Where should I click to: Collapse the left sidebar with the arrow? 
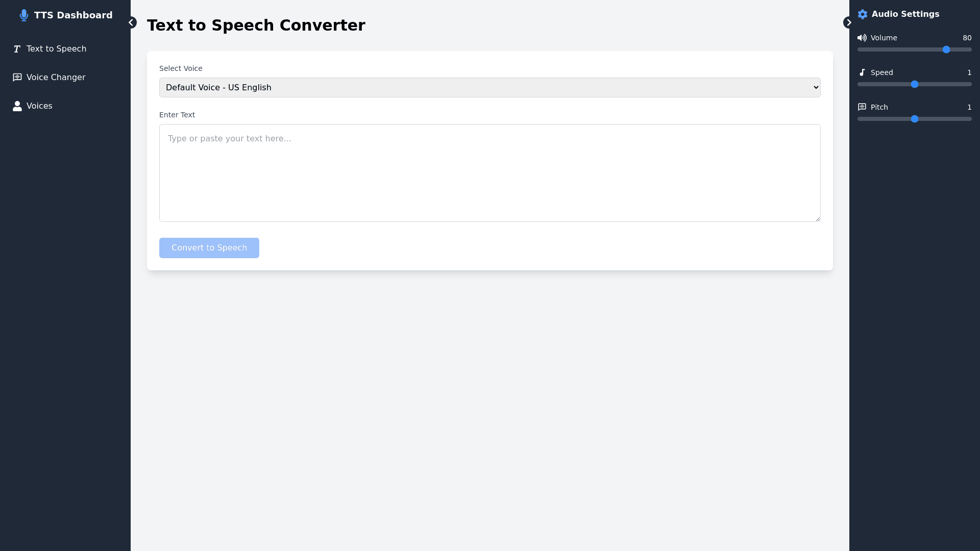pyautogui.click(x=132, y=22)
